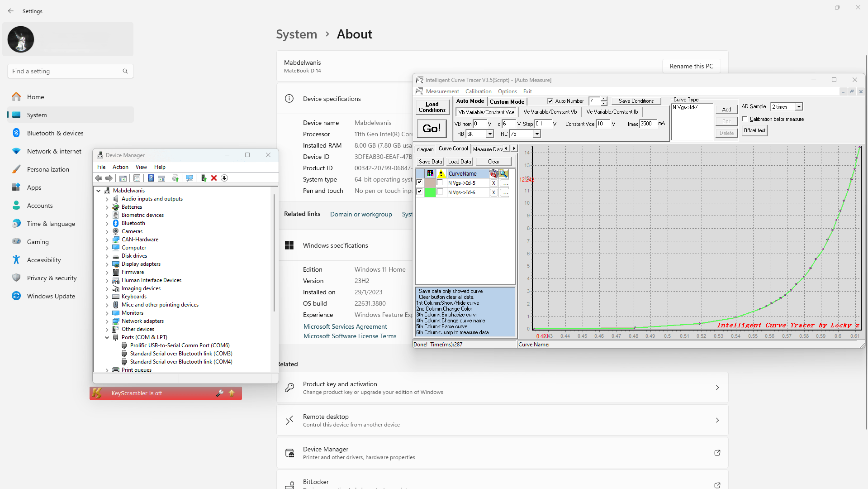Click the user profile avatar in Settings
The image size is (868, 489).
click(21, 39)
